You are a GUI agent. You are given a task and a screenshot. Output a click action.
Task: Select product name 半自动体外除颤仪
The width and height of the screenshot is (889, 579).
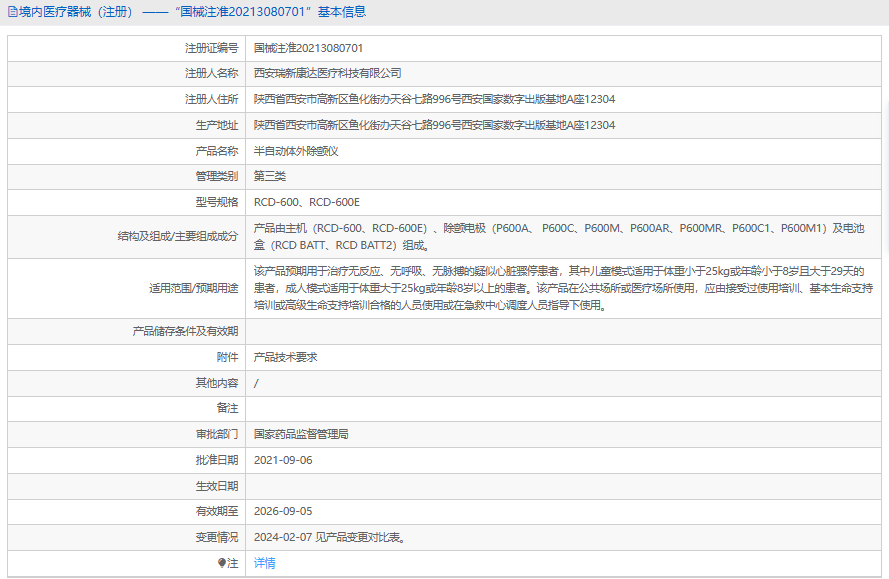(x=296, y=151)
